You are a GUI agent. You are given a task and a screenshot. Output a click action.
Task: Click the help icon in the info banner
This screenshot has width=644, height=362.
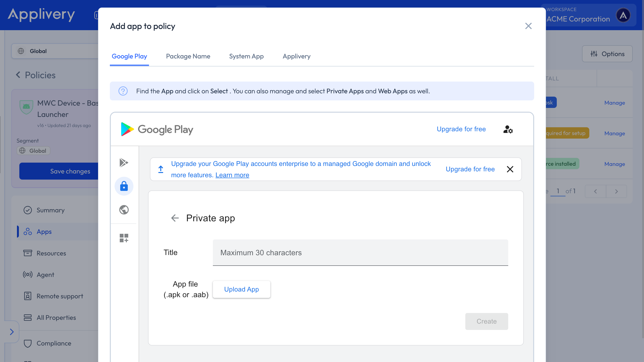click(123, 91)
